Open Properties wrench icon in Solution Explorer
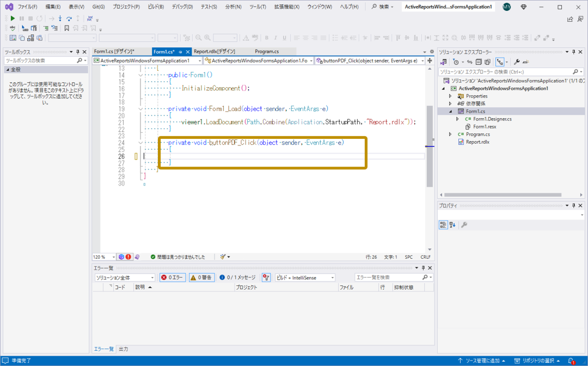 click(x=517, y=62)
